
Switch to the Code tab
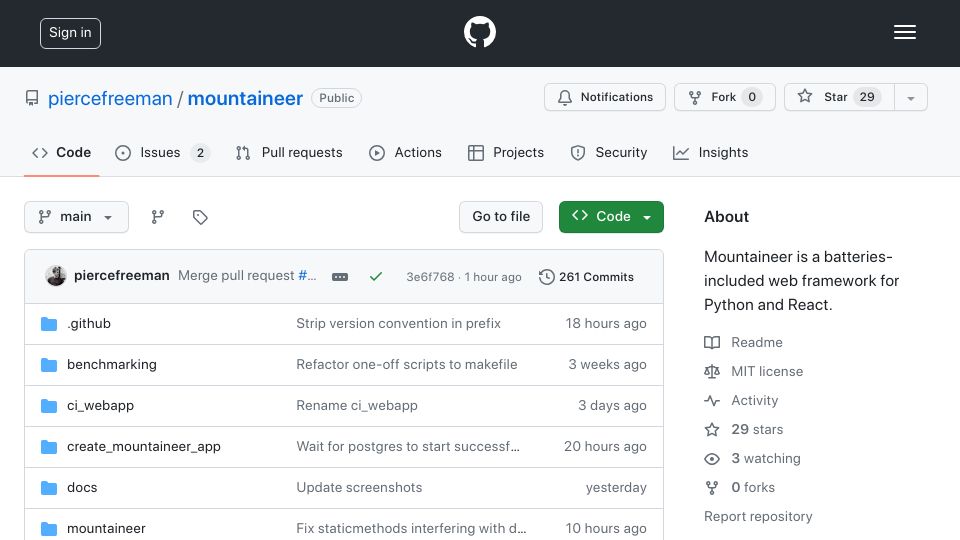coord(61,152)
